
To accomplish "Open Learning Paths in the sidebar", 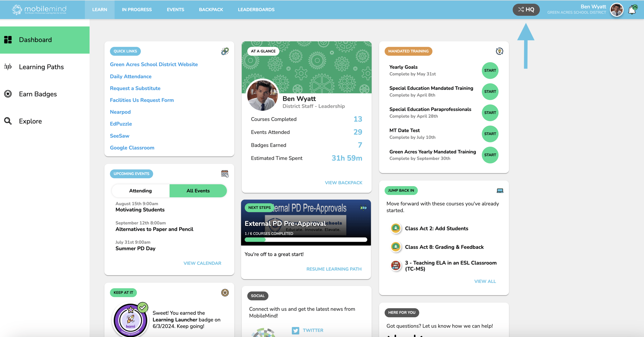I will [45, 67].
